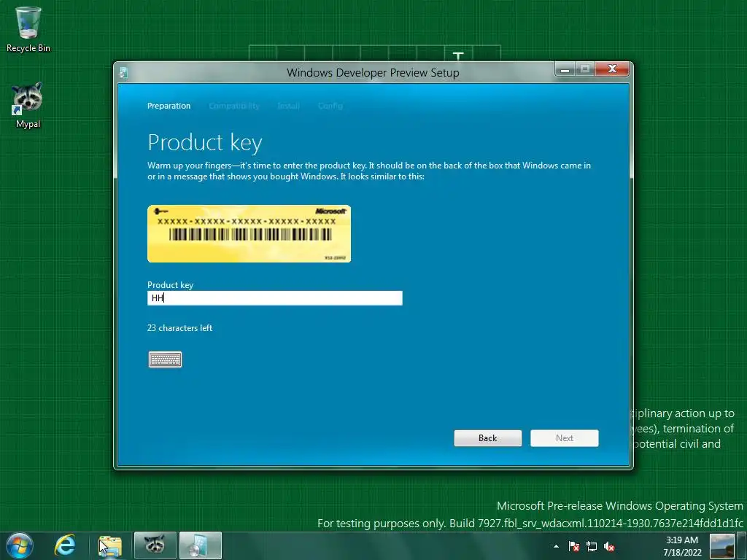Screen dimensions: 747x560
Task: Switch to Mypal raccoon taskbar button
Action: click(155, 545)
